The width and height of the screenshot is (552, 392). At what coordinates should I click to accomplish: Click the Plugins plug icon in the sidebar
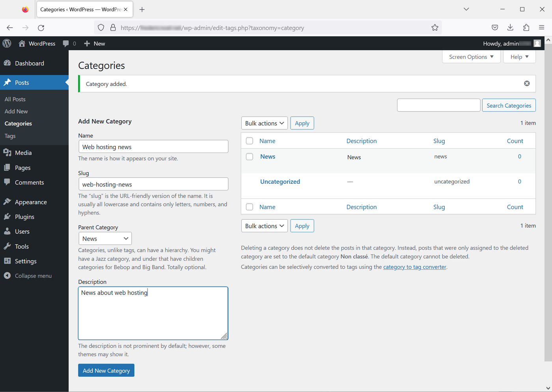[8, 217]
